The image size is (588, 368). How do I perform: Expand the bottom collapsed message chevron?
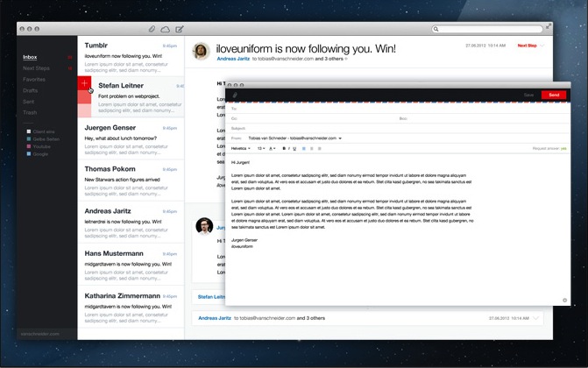tap(536, 318)
